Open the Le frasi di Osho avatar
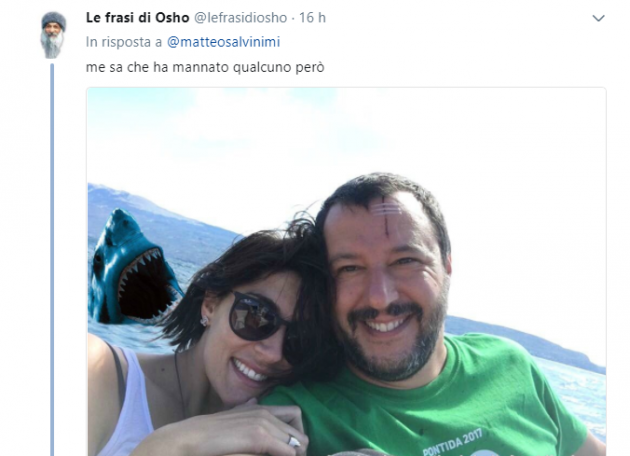The height and width of the screenshot is (456, 630). click(x=53, y=35)
